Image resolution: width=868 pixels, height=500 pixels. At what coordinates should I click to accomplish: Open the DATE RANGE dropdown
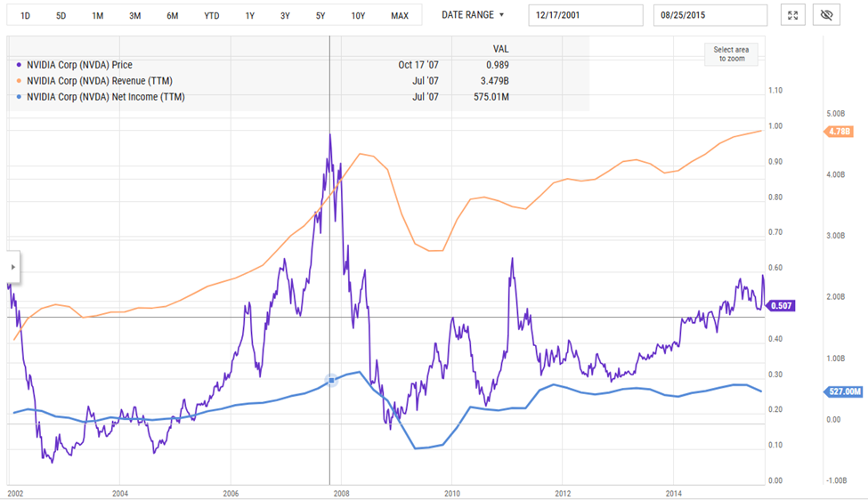(473, 15)
